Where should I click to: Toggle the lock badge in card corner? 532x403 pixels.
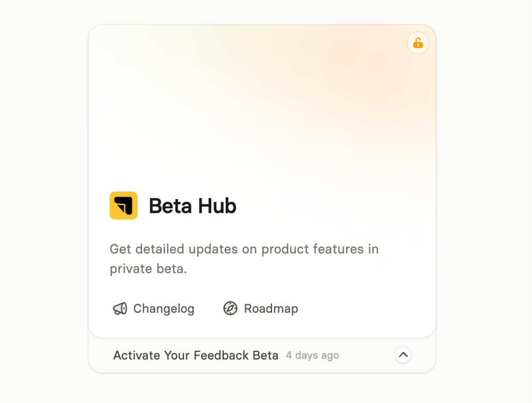click(x=418, y=43)
